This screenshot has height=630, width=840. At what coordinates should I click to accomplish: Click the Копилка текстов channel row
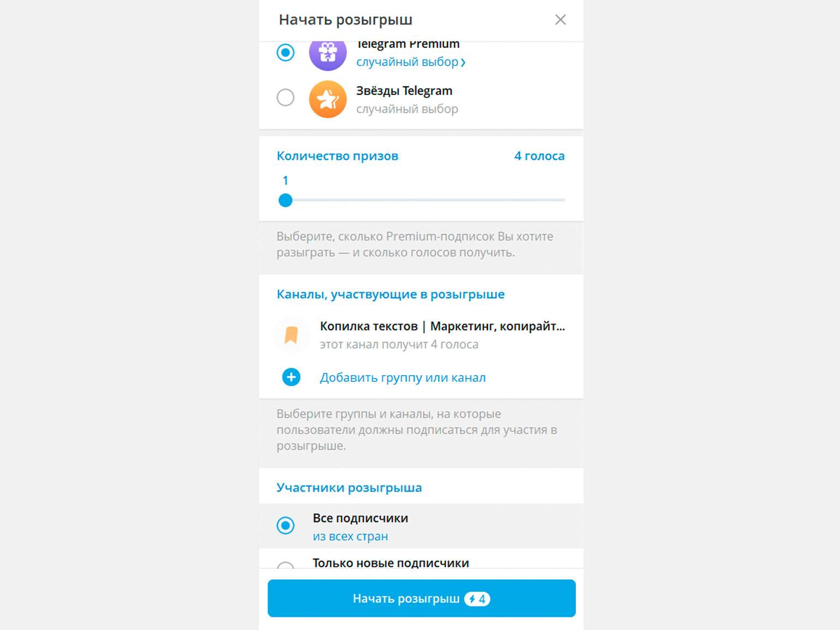coord(442,334)
